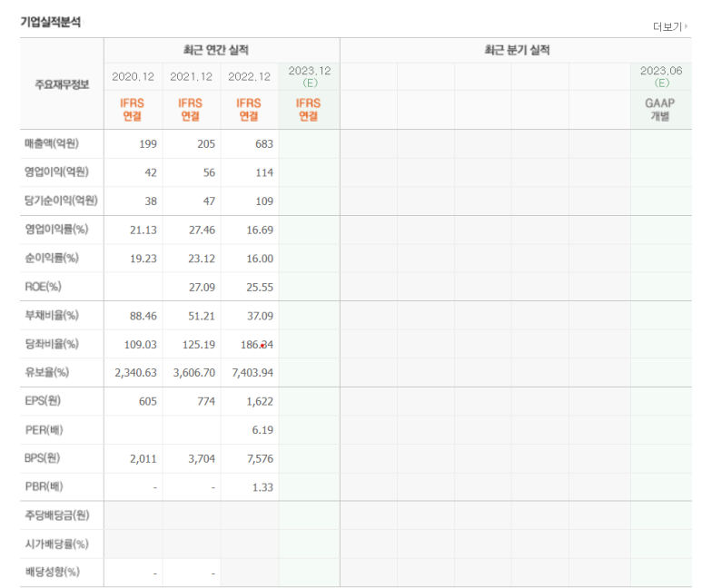Screen dimensions: 702x588
Task: Select BPS value 7,576
Action: [260, 458]
